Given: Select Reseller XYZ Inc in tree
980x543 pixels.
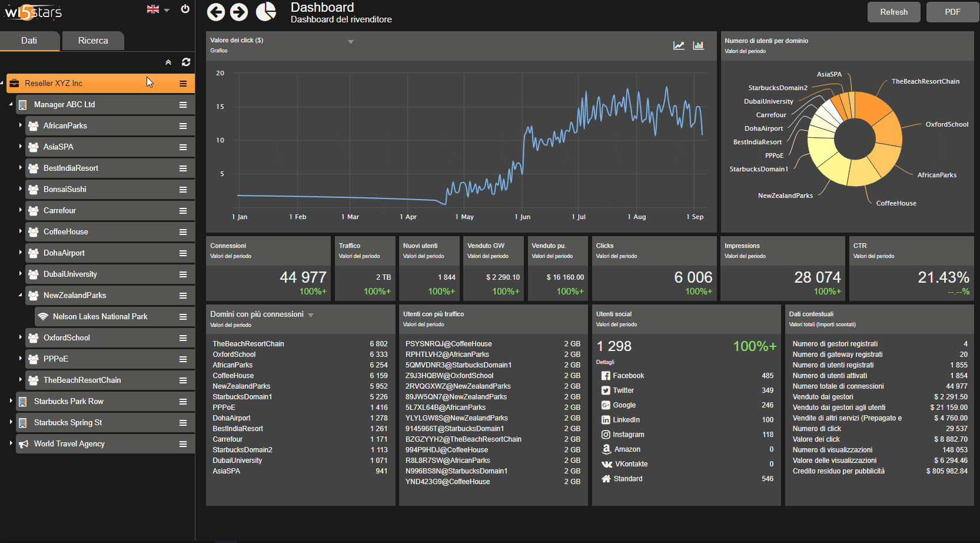Looking at the screenshot, I should (100, 84).
